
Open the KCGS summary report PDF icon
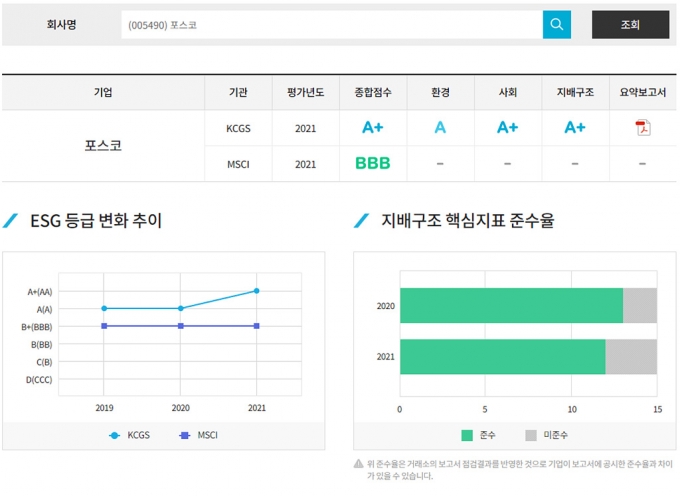point(642,127)
